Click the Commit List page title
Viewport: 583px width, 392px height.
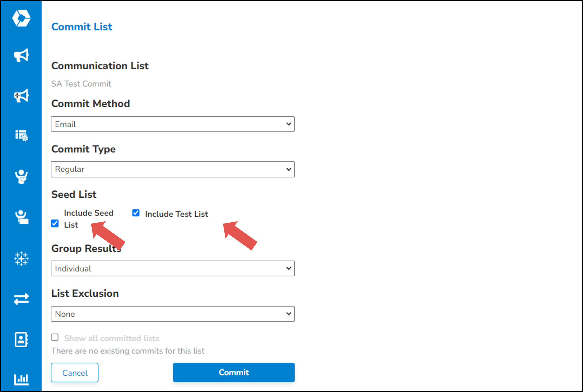[82, 27]
